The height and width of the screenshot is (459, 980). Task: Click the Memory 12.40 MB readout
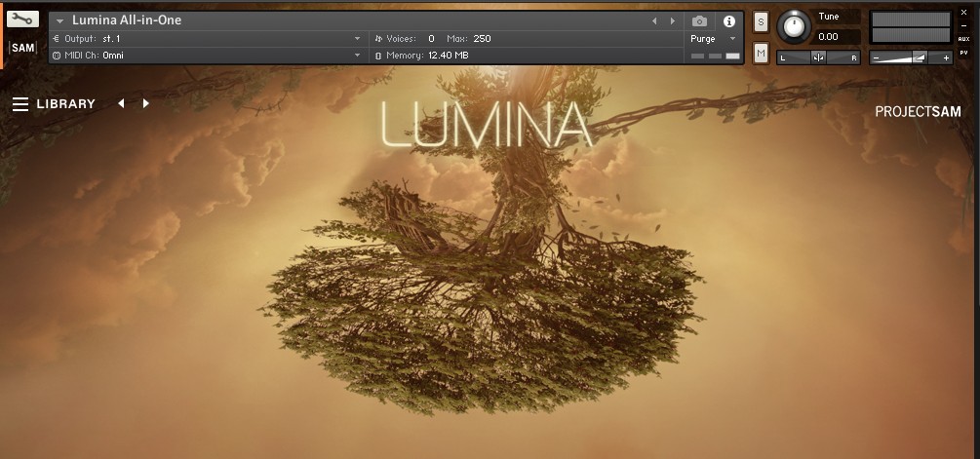[x=449, y=56]
